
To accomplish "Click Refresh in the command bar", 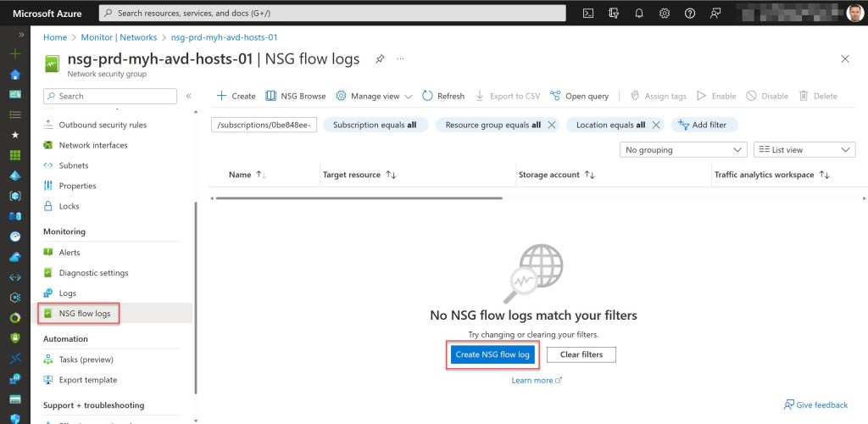I will click(442, 96).
